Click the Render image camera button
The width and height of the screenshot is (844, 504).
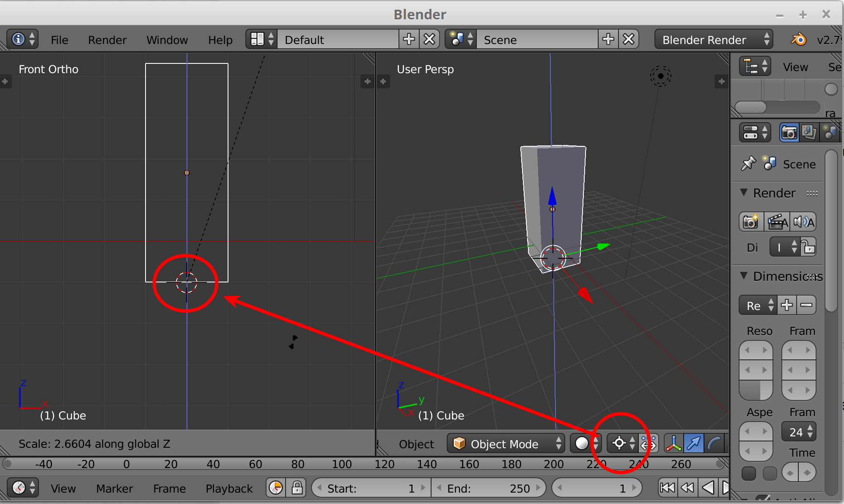[x=751, y=222]
